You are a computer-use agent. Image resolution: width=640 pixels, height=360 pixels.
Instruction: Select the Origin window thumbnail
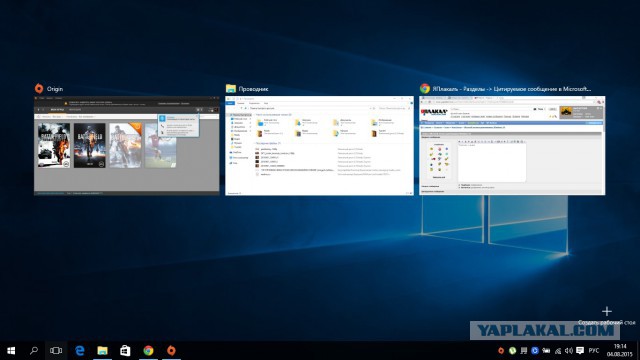click(127, 146)
